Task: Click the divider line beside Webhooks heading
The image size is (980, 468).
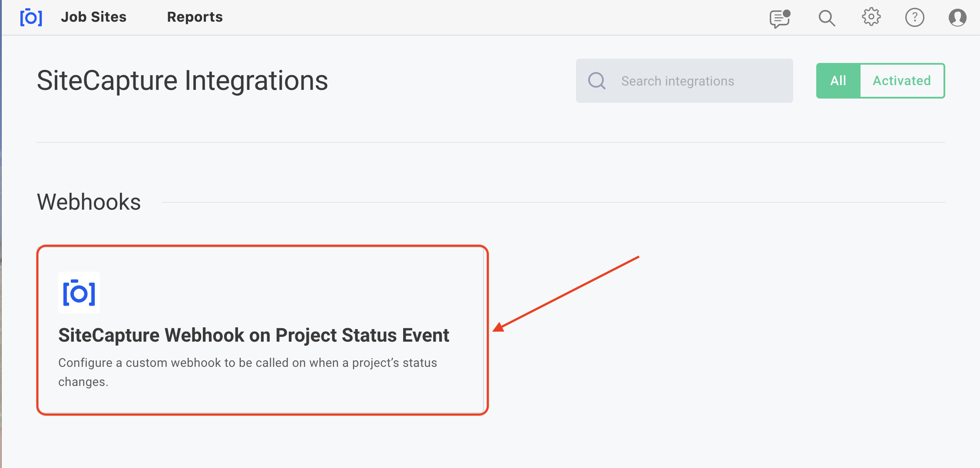Action: click(x=553, y=202)
